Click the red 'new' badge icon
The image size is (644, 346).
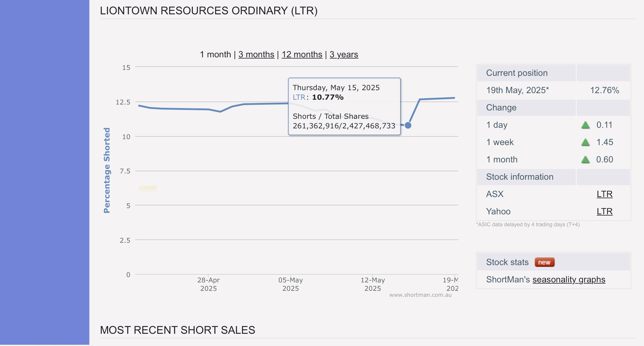pos(545,262)
